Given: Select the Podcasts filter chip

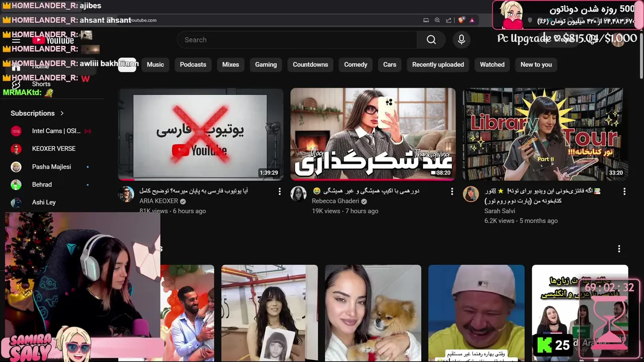Looking at the screenshot, I should point(193,64).
